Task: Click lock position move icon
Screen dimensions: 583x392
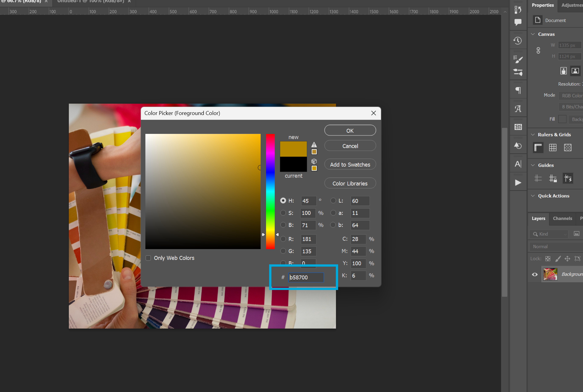Action: [x=567, y=259]
